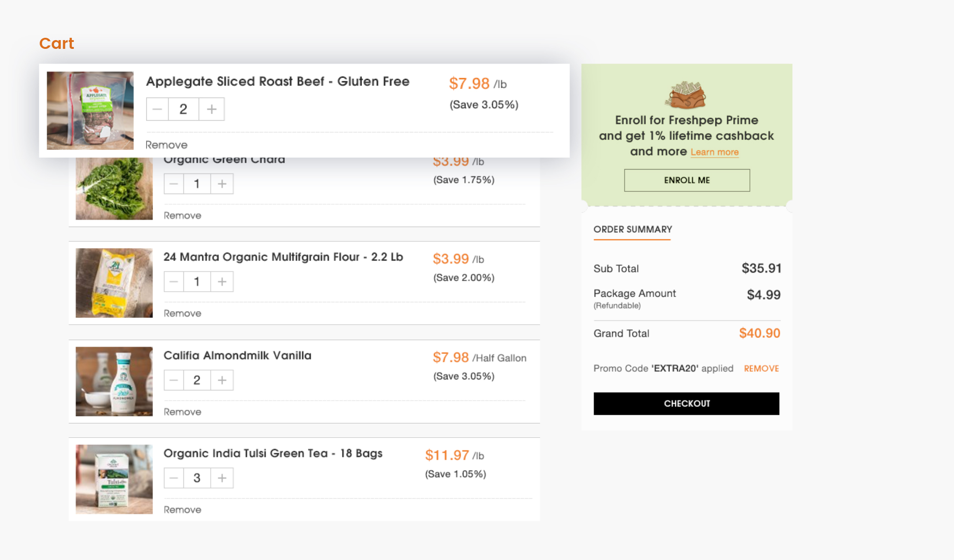Click the CHECKOUT button

coord(687,404)
